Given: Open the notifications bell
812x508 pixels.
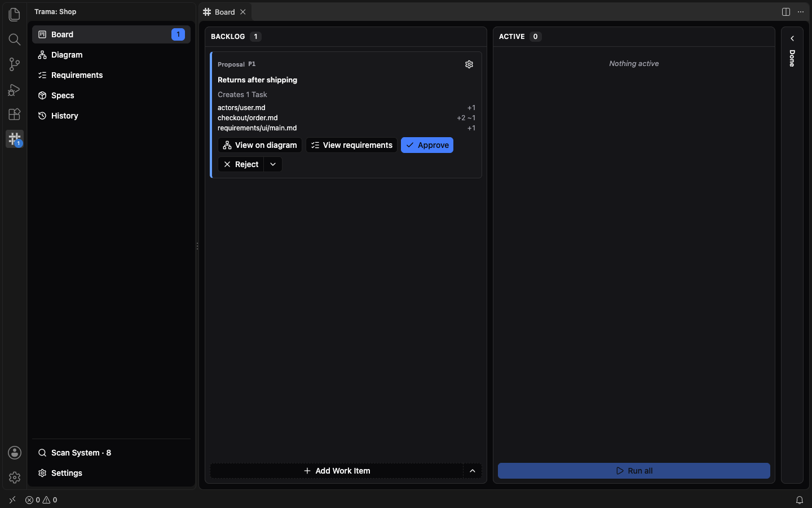Looking at the screenshot, I should click(x=800, y=500).
